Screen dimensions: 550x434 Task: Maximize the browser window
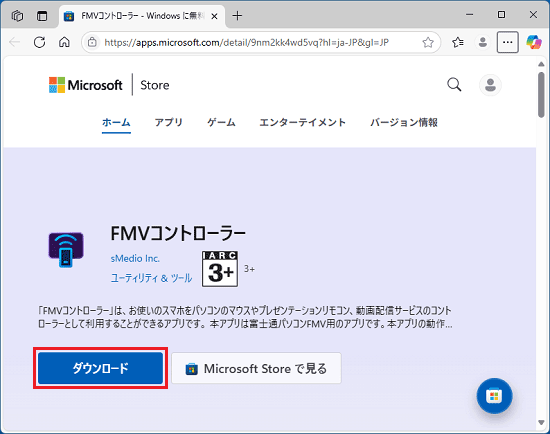502,15
